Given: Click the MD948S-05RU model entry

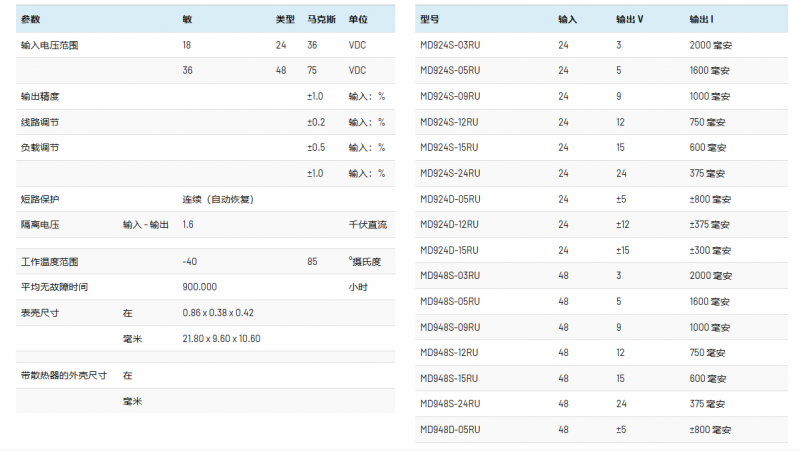Looking at the screenshot, I should point(450,302).
